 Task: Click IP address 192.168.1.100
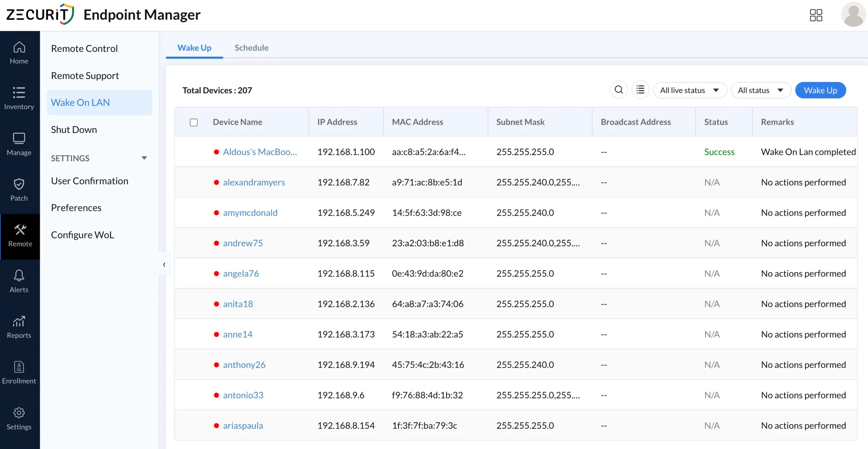(x=346, y=152)
